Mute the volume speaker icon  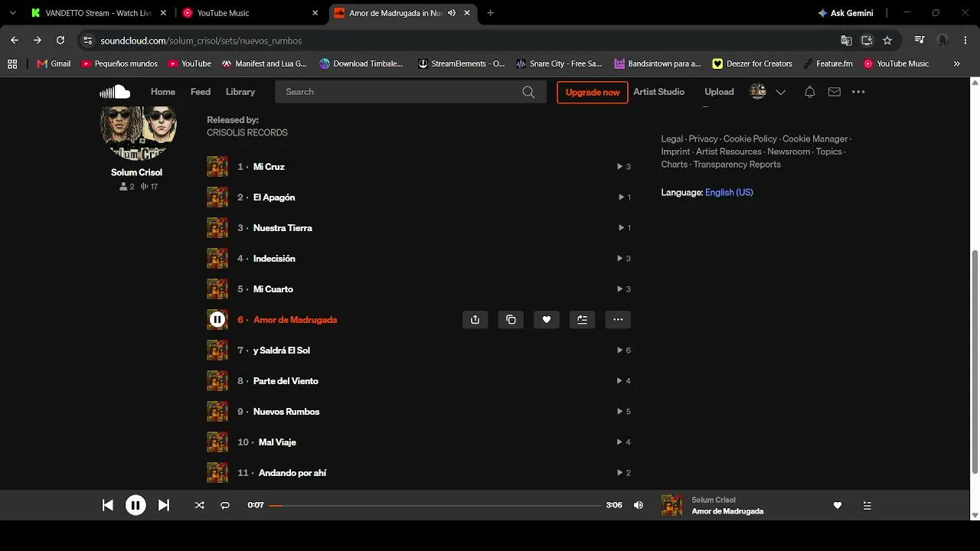tap(639, 505)
